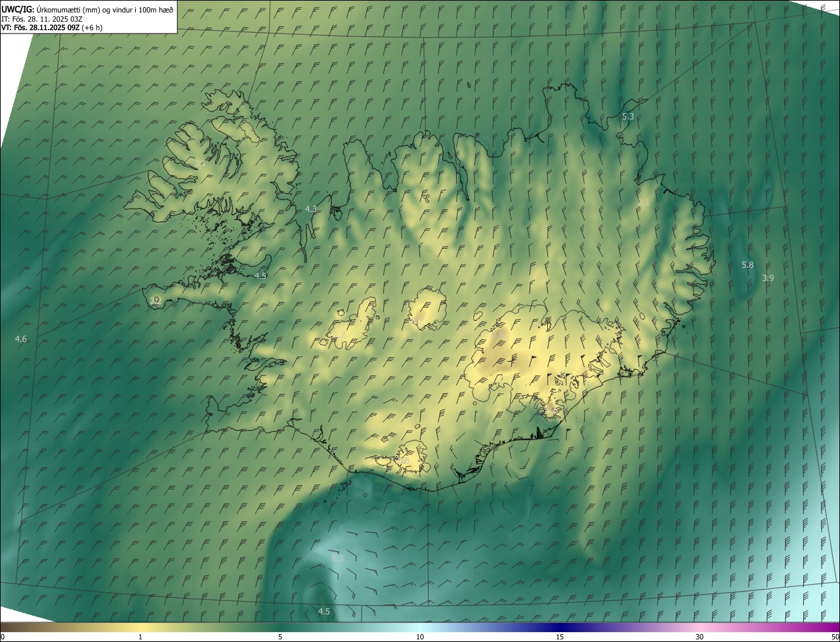Click the 3.9 value east of Iceland
The width and height of the screenshot is (840, 642).
point(768,278)
